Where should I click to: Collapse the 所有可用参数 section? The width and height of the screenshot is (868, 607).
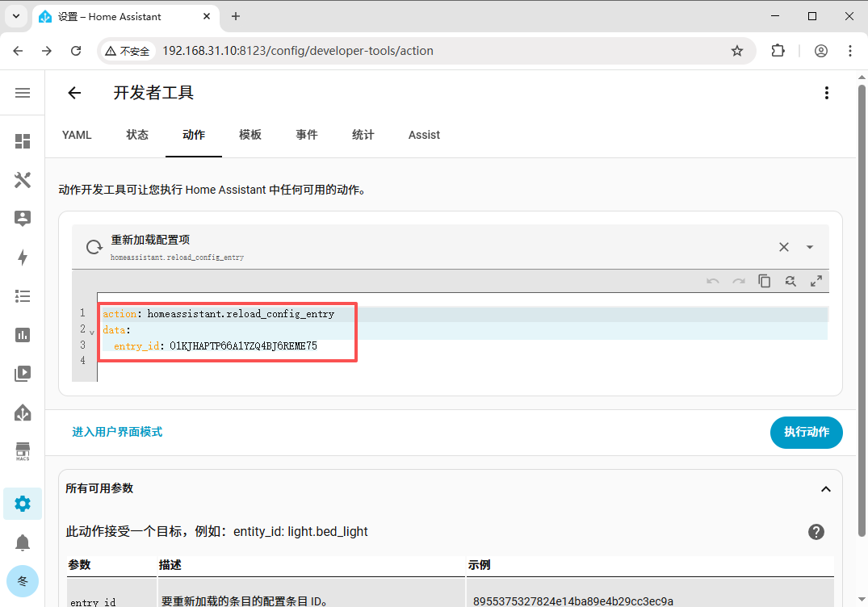coord(826,489)
